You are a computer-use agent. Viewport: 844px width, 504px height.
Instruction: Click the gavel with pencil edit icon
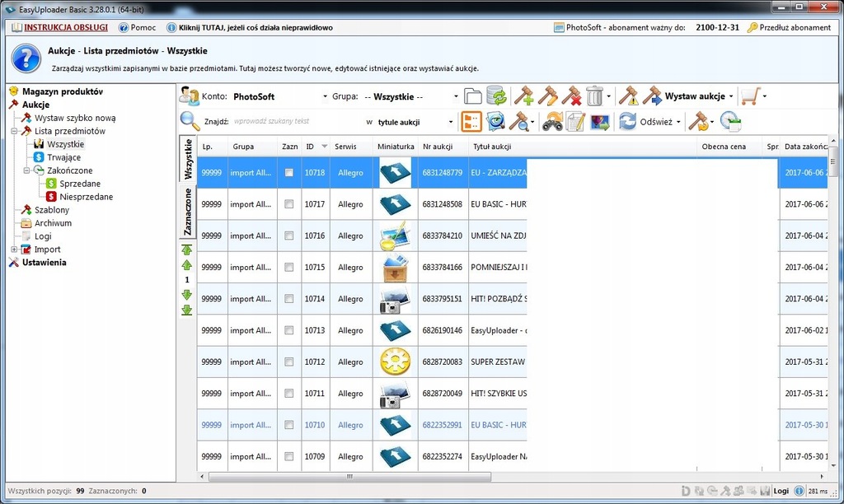tap(547, 96)
